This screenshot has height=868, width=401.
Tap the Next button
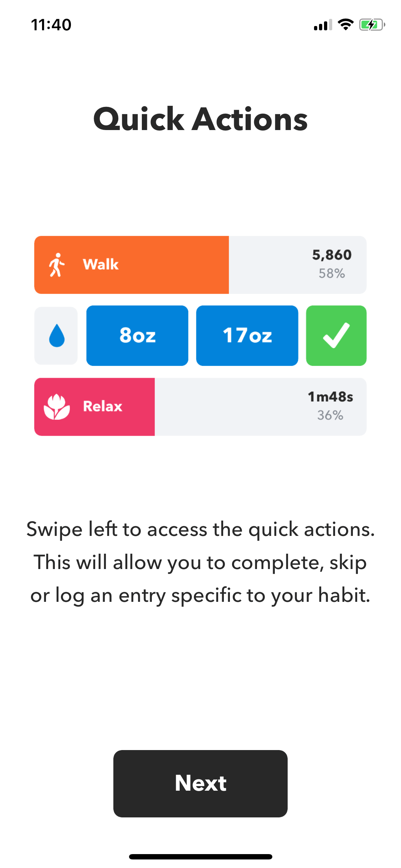[x=200, y=784]
